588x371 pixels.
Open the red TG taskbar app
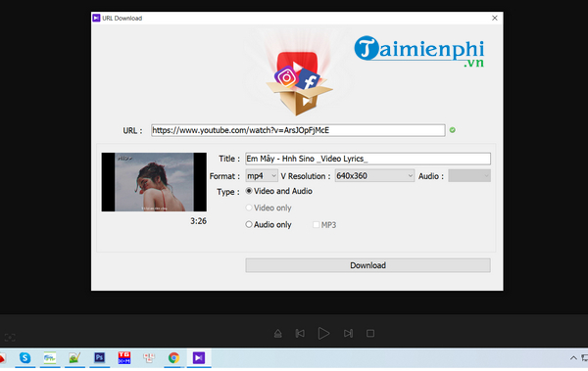(124, 358)
